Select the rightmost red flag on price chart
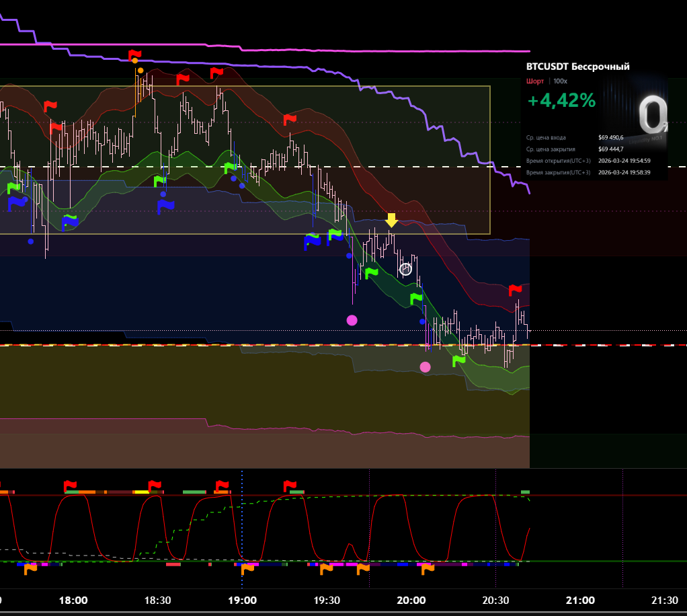 click(x=515, y=290)
